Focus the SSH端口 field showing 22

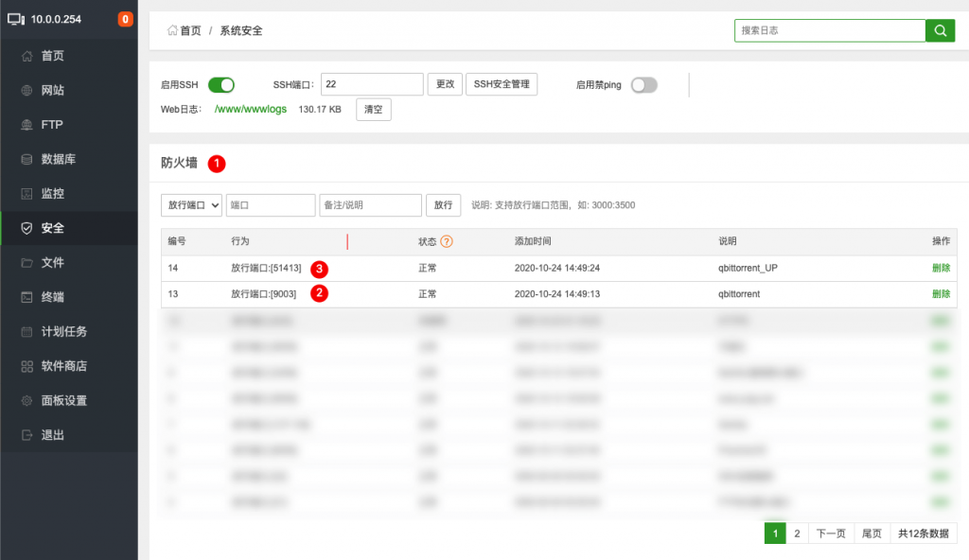(372, 84)
